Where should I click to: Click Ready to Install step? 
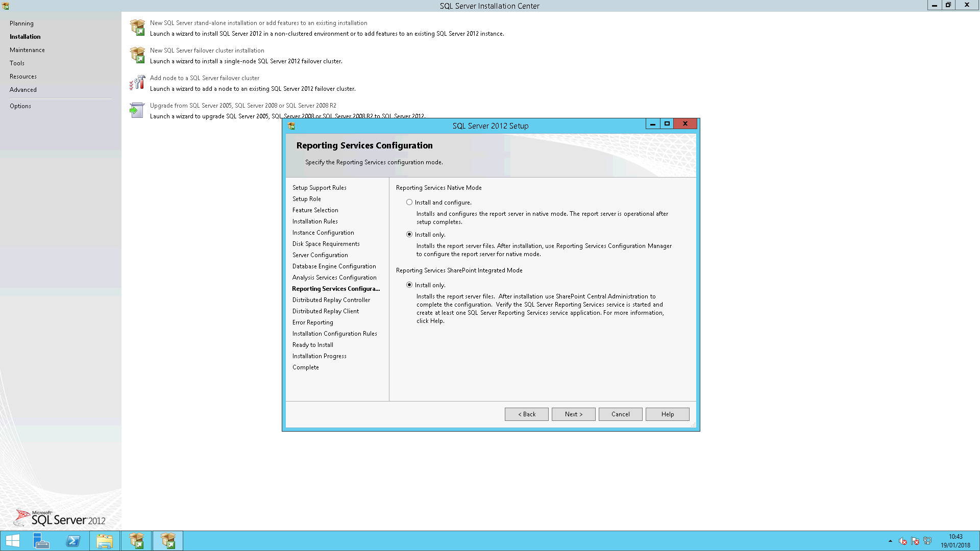click(x=313, y=345)
